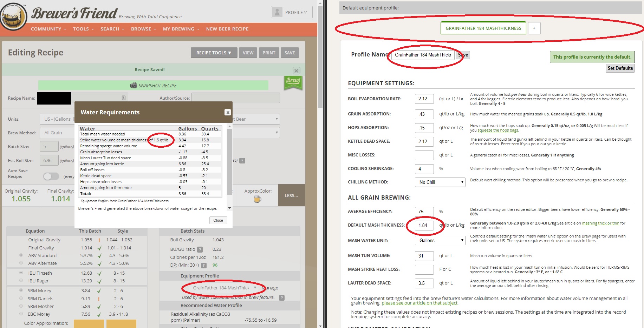The height and width of the screenshot is (328, 644).
Task: Toggle the Auto Save Recipe switch
Action: coord(51,176)
